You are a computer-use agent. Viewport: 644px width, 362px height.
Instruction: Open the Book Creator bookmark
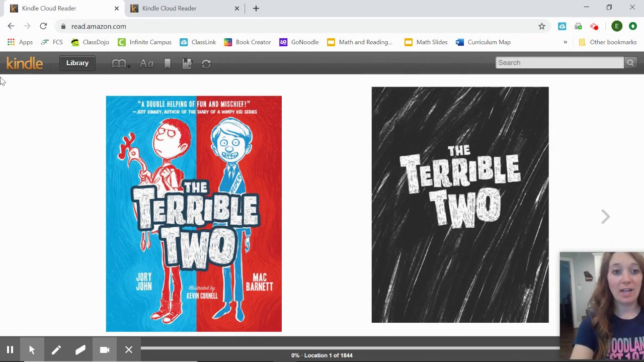point(248,42)
